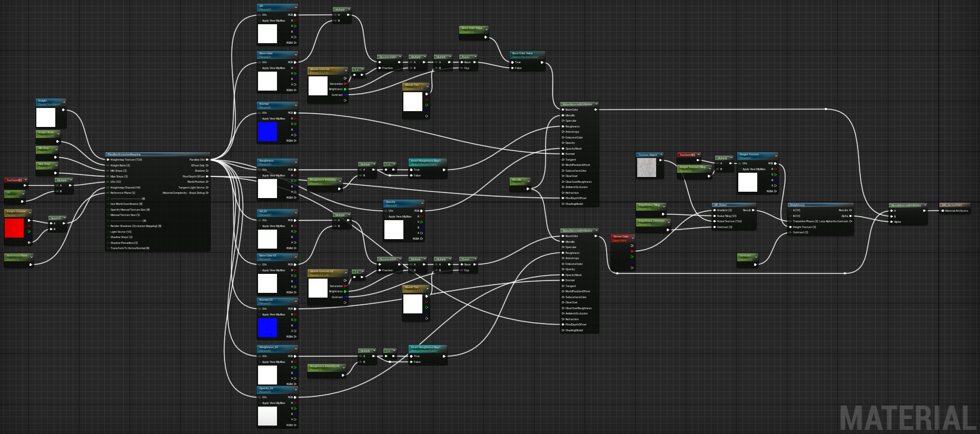Viewport: 980px width, 434px height.
Task: Collapse the Height Texture node preview
Action: coord(776,155)
